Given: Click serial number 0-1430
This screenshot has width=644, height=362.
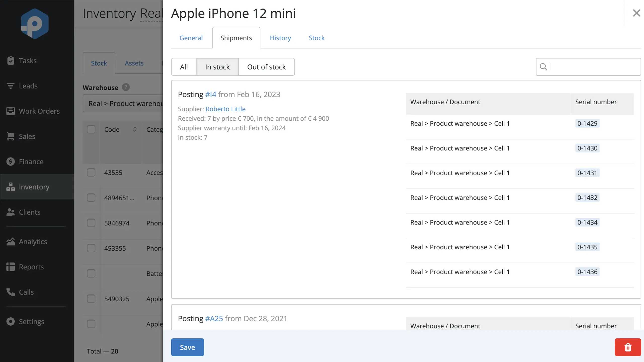Looking at the screenshot, I should 587,148.
